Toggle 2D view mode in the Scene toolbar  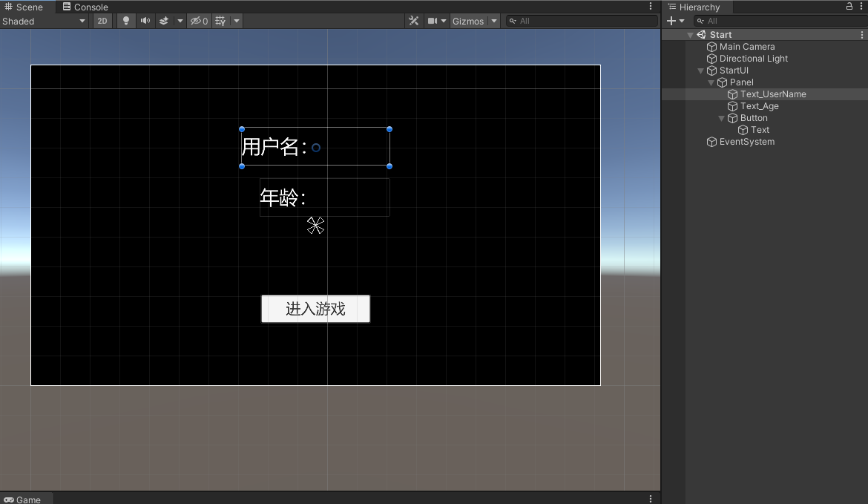(x=102, y=21)
